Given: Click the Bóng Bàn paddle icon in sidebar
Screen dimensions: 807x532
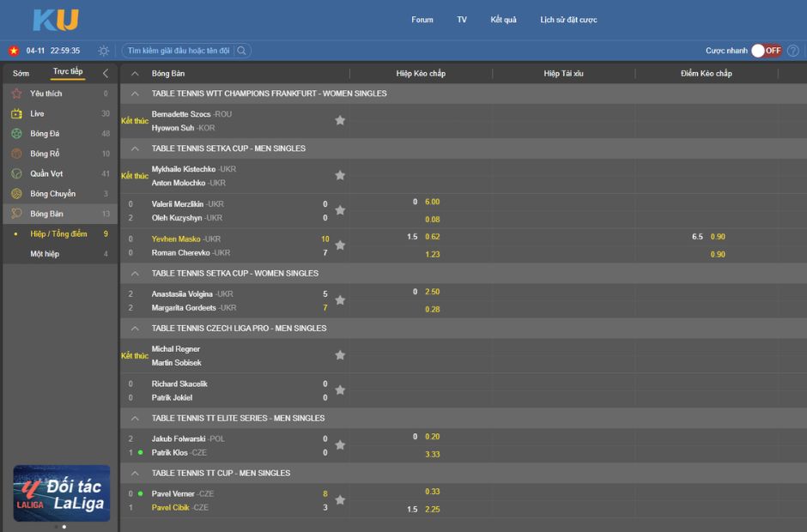Looking at the screenshot, I should (16, 213).
